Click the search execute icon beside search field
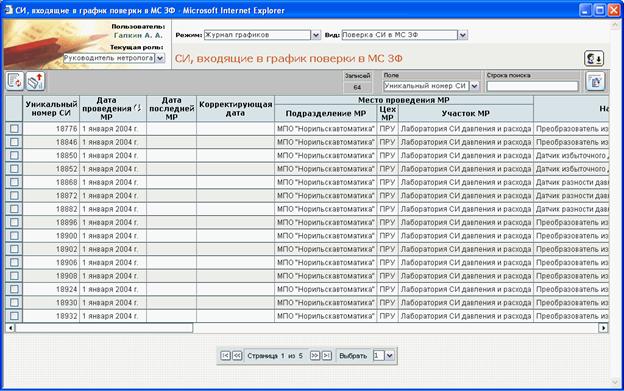 (595, 82)
